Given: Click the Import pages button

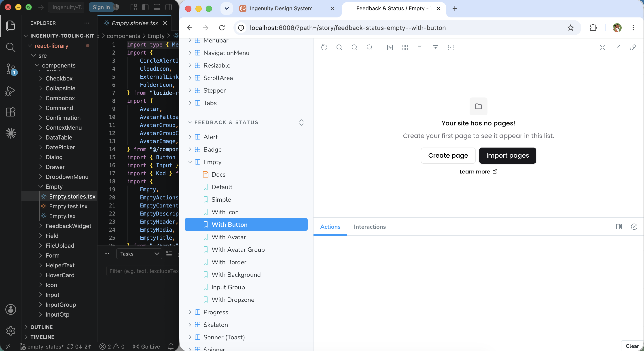Looking at the screenshot, I should [x=507, y=156].
